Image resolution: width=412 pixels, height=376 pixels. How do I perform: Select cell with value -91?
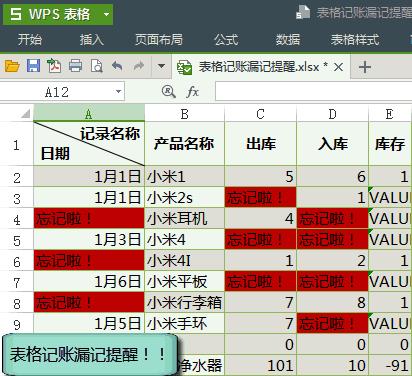tap(390, 365)
